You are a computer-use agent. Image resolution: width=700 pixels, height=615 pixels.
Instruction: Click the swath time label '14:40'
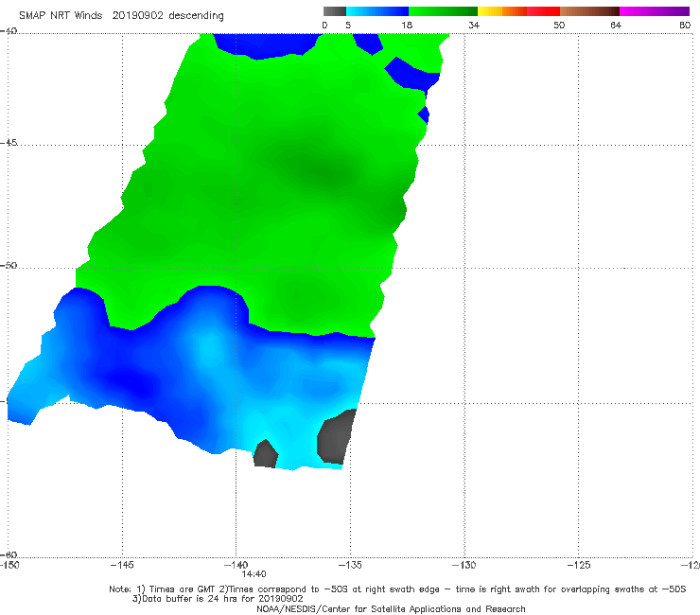tap(254, 574)
